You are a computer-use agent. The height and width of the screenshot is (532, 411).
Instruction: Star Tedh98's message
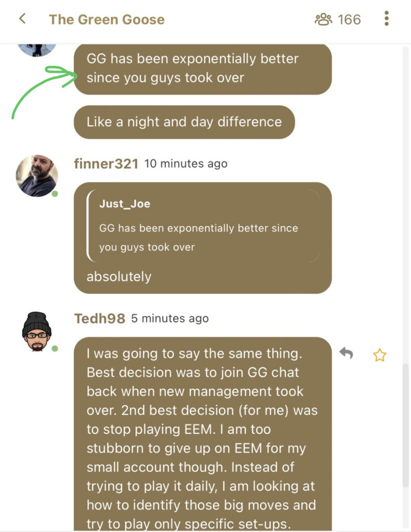[379, 355]
